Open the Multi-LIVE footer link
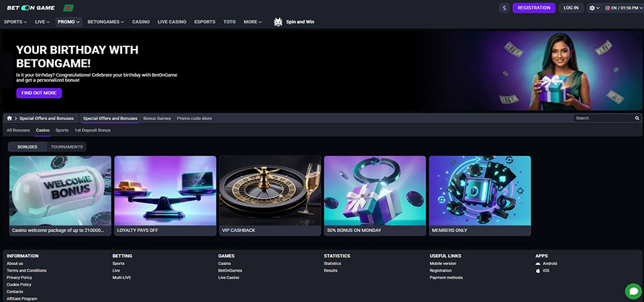 [x=121, y=278]
